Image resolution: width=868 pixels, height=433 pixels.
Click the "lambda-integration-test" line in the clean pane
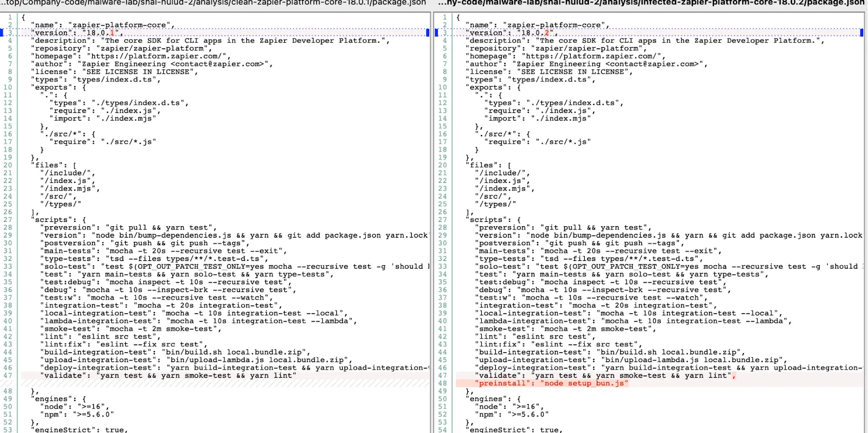pyautogui.click(x=199, y=321)
